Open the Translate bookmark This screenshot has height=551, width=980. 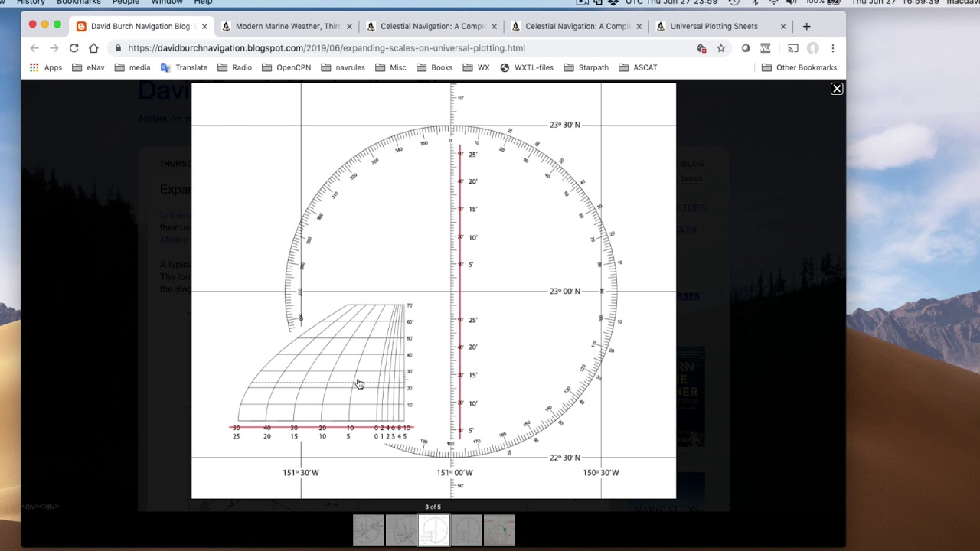click(x=184, y=67)
